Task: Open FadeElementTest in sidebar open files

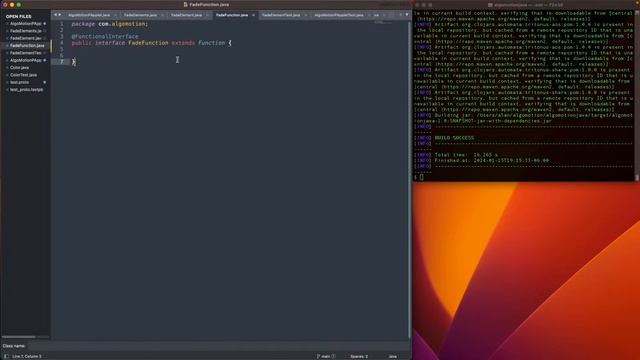Action: (25, 53)
